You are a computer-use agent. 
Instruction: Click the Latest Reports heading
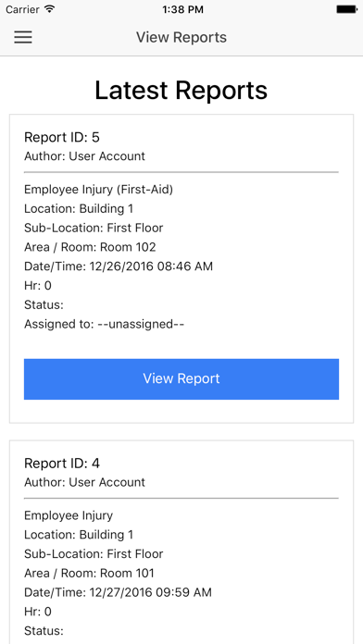pos(181,90)
